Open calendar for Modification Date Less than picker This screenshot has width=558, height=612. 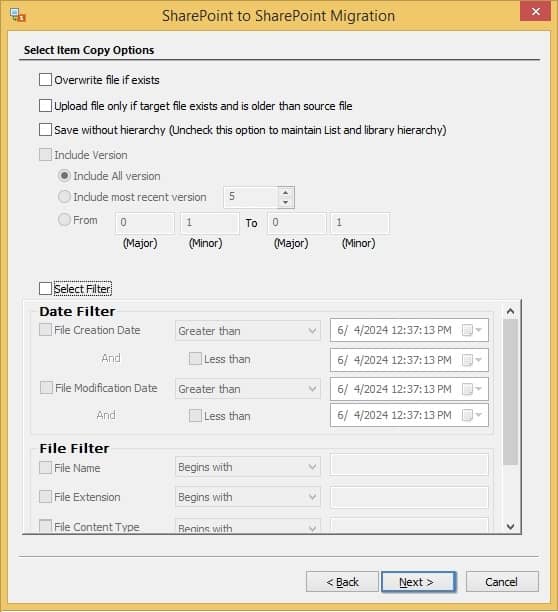coord(472,415)
